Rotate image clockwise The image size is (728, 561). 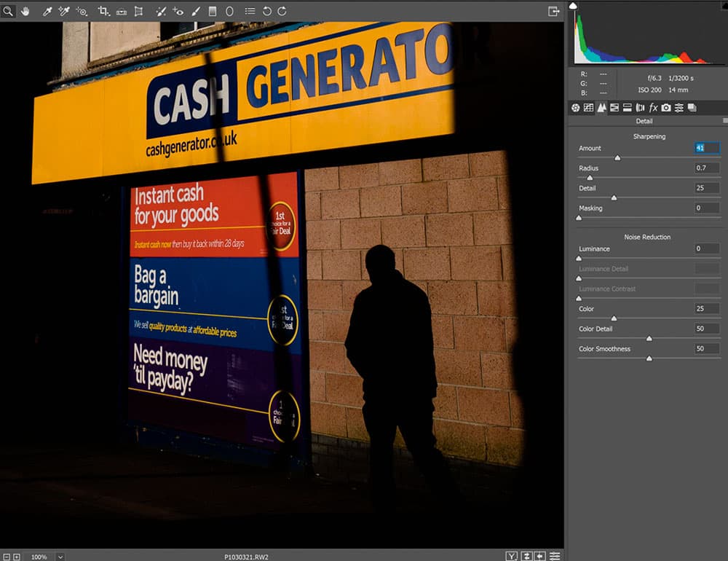click(282, 11)
